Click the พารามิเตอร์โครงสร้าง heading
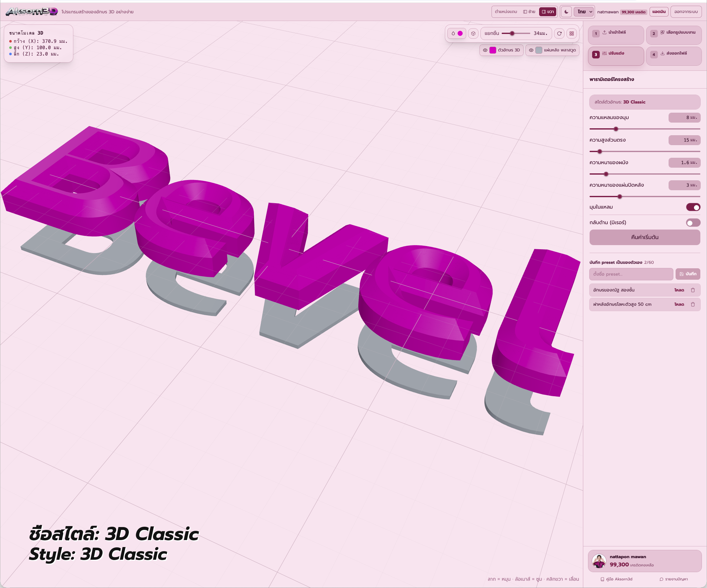Screen dimensions: 707x588 coord(612,79)
